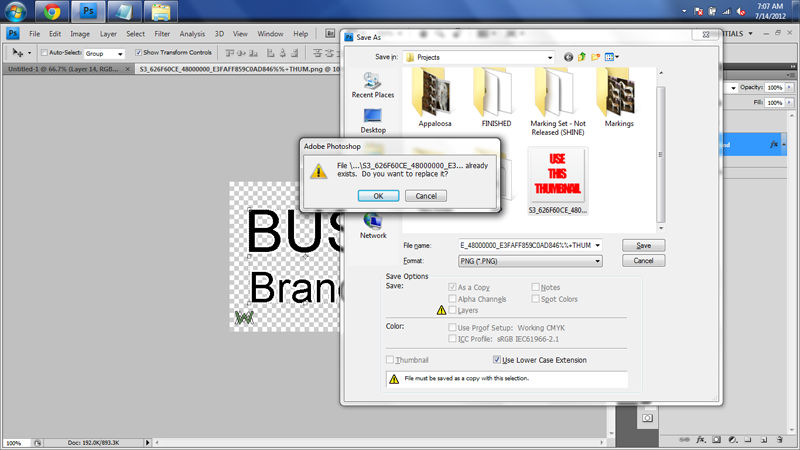Open the Edit menu
Image resolution: width=800 pixels, height=450 pixels.
click(55, 34)
